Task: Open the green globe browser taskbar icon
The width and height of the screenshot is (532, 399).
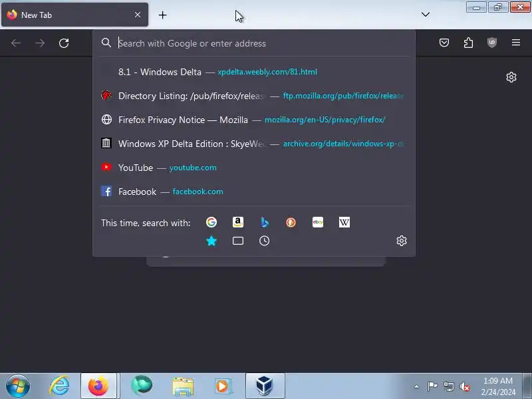Action: 142,386
